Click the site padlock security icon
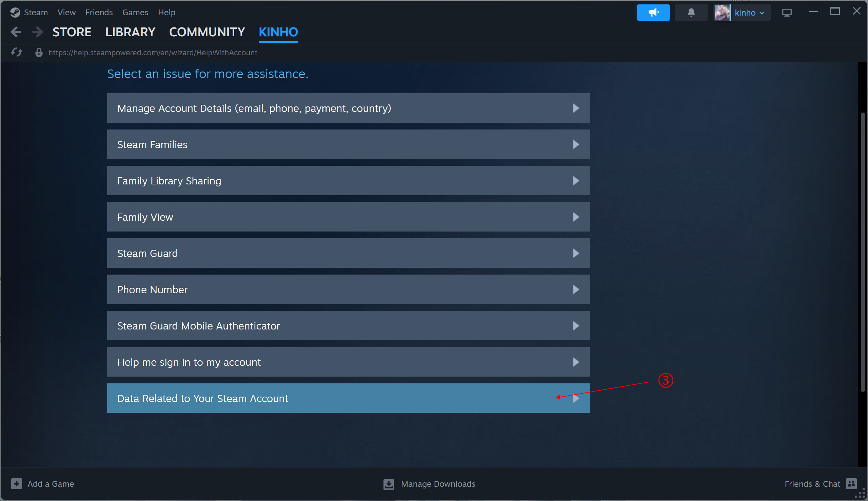868x501 pixels. tap(39, 52)
